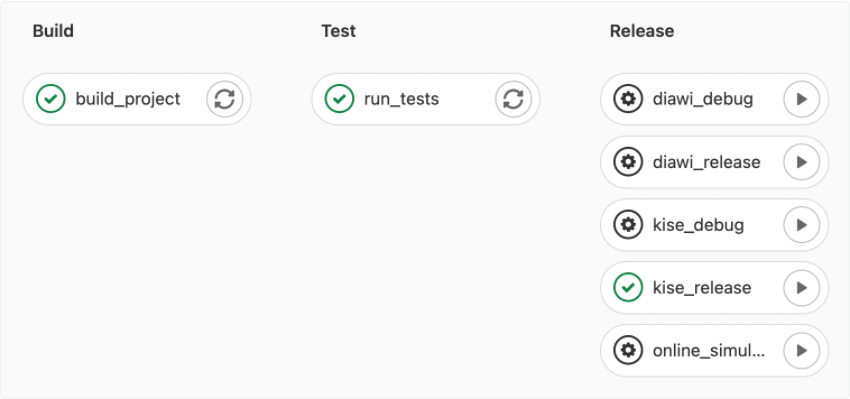Click the gear status icon of online_simul job
The width and height of the screenshot is (850, 399).
tap(628, 351)
